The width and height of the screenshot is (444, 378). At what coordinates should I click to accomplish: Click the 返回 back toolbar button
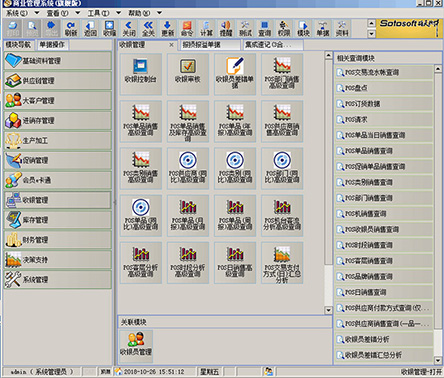[90, 28]
